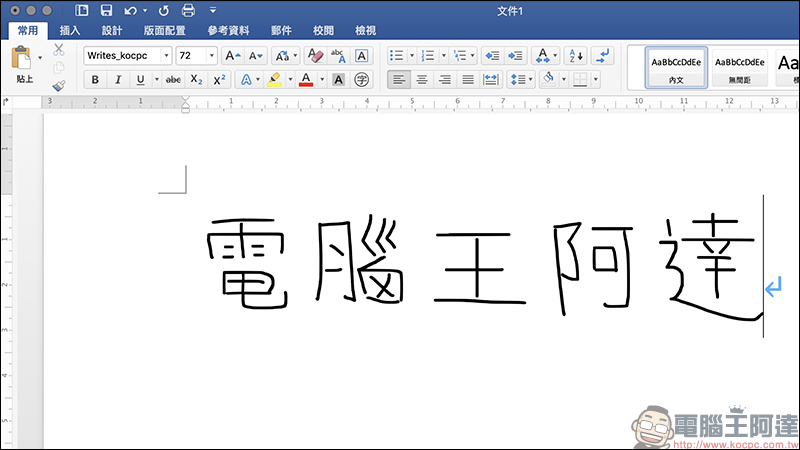Open the font size 72 dropdown

click(211, 56)
